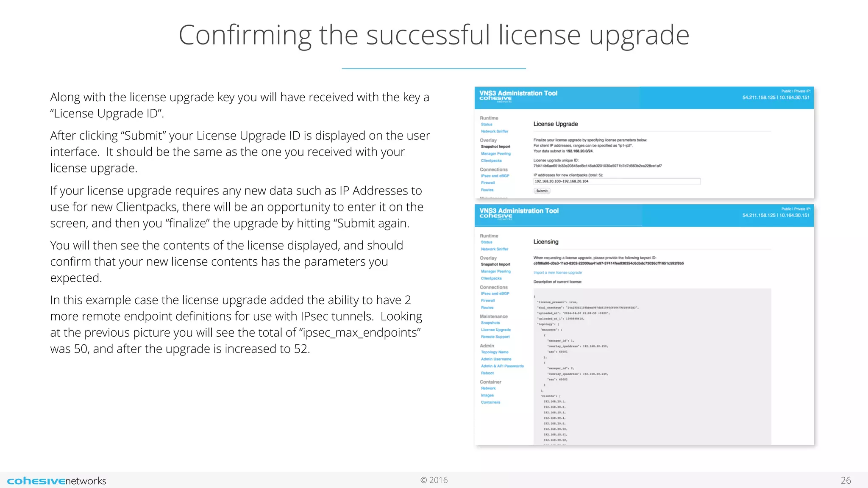Open IPsec and eBGP on Licensing page

pos(495,294)
